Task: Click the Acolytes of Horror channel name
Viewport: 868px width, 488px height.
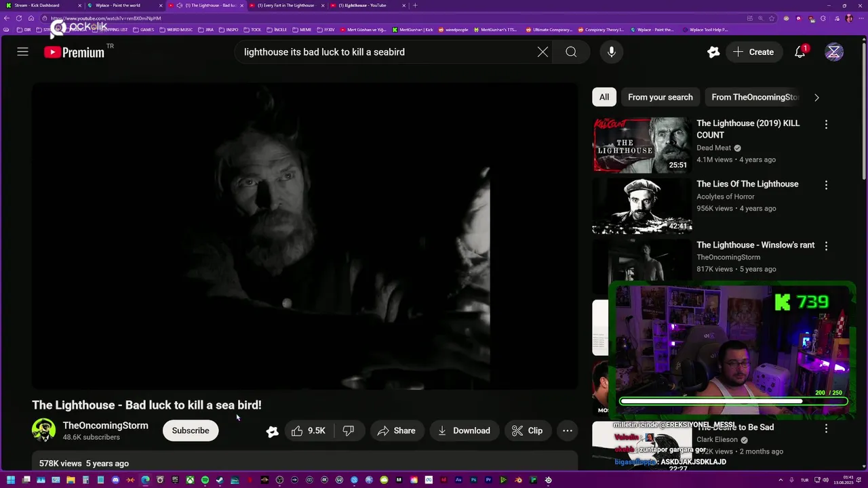Action: (x=725, y=197)
